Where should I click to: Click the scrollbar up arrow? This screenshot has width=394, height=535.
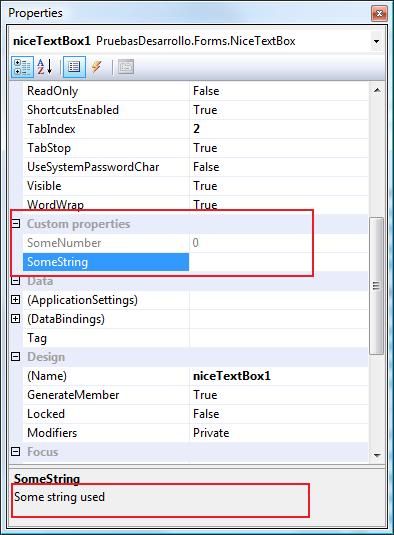[377, 90]
